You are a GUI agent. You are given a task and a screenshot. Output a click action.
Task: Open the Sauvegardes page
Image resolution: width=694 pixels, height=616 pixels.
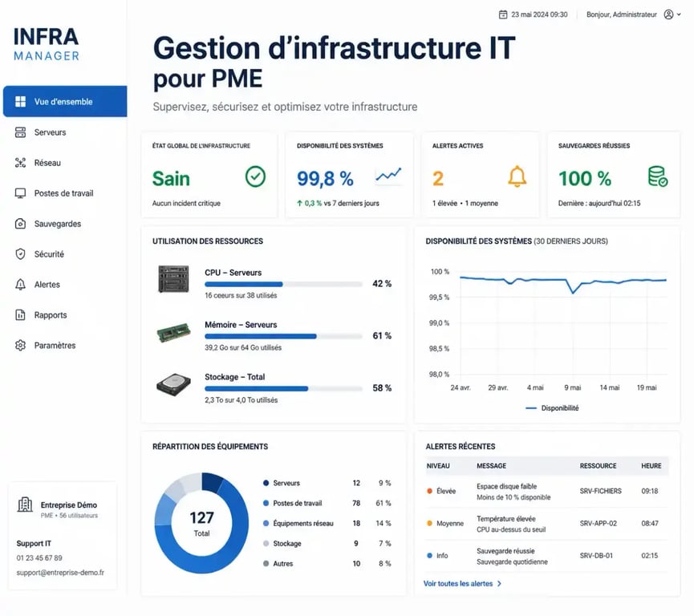tap(65, 224)
